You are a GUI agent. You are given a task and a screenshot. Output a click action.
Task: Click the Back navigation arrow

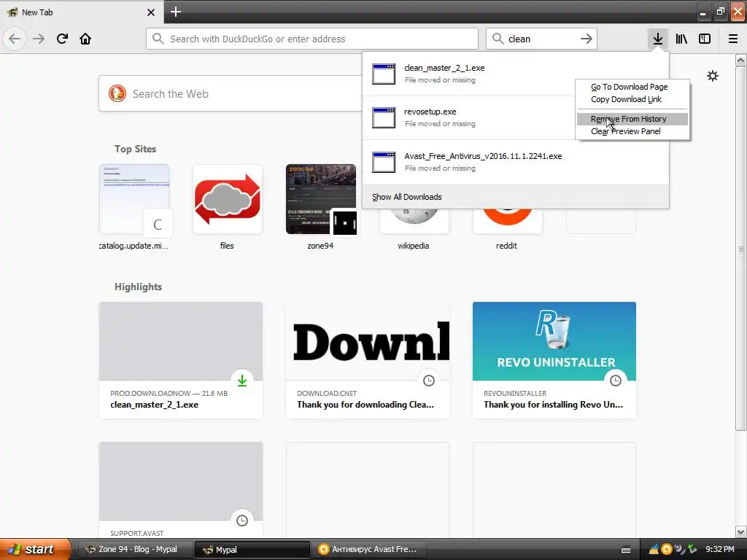pos(15,39)
